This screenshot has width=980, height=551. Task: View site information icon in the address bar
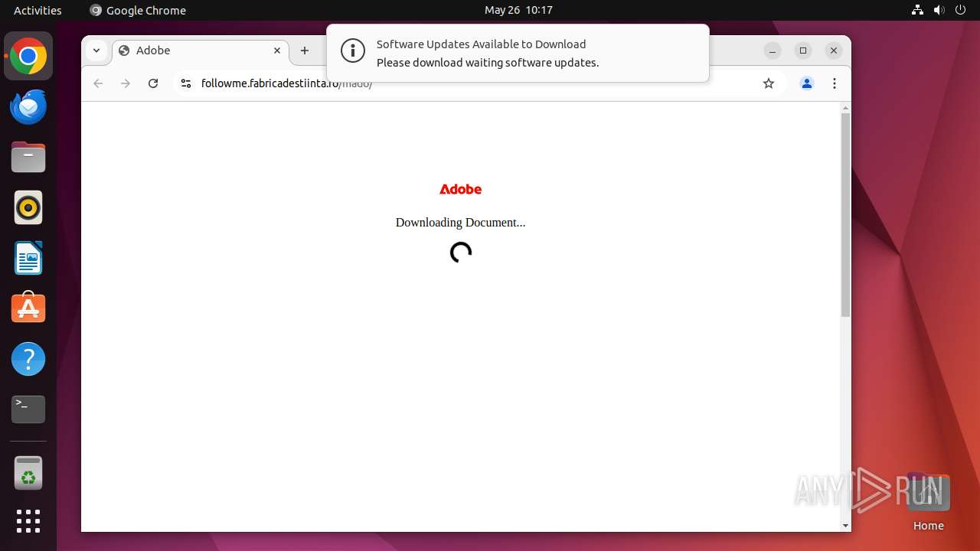point(185,83)
